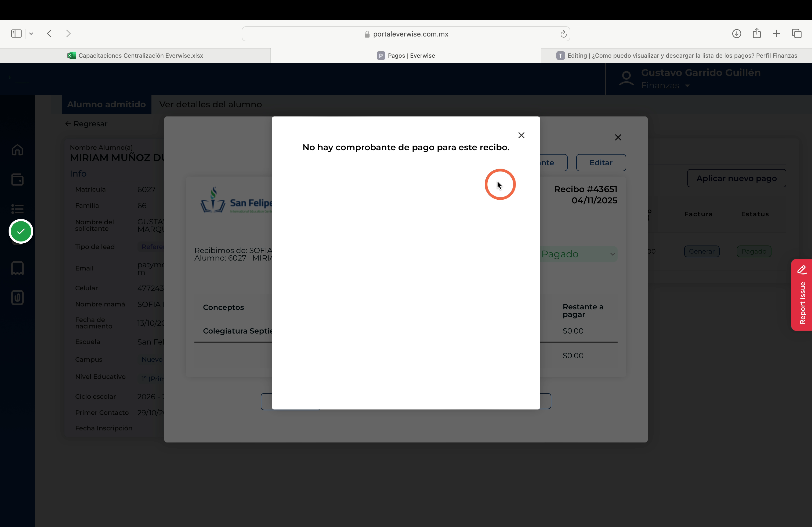Screen dimensions: 812x527
Task: Open the Report issue side tab
Action: (x=802, y=295)
